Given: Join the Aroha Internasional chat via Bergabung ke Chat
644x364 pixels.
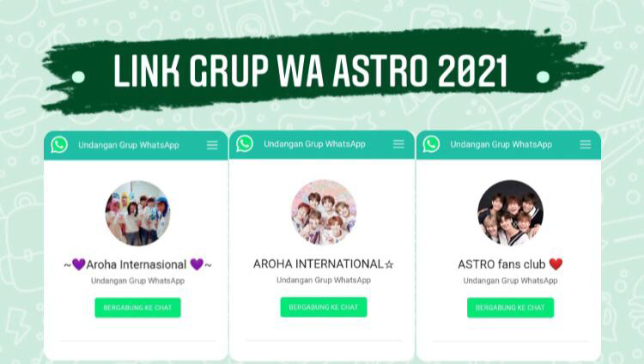Looking at the screenshot, I should click(x=137, y=307).
